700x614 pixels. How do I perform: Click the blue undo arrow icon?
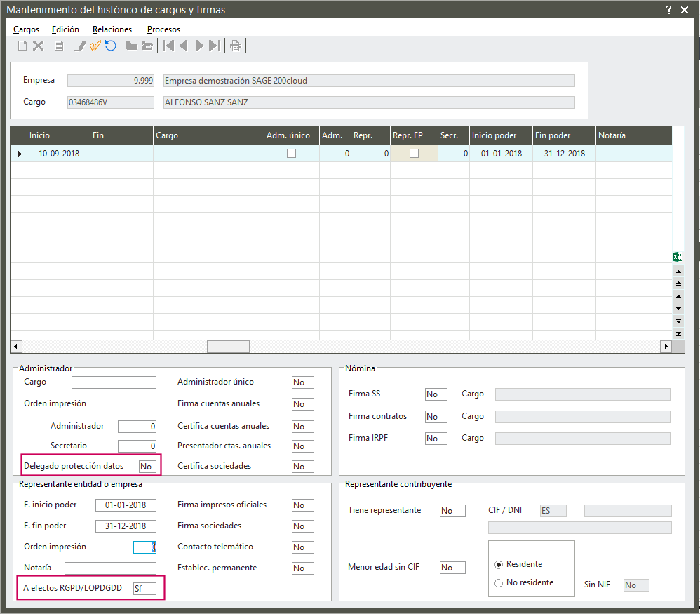[111, 46]
